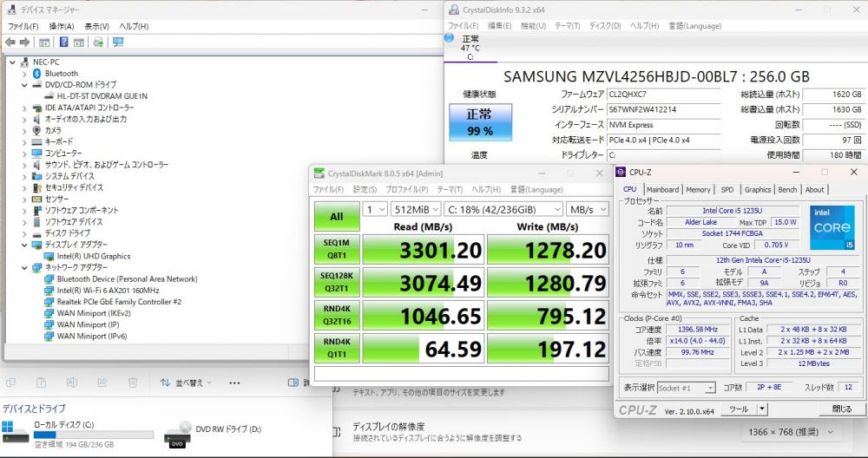This screenshot has height=458, width=868.
Task: Switch to the SPD tab in CPU-Z
Action: pos(727,189)
